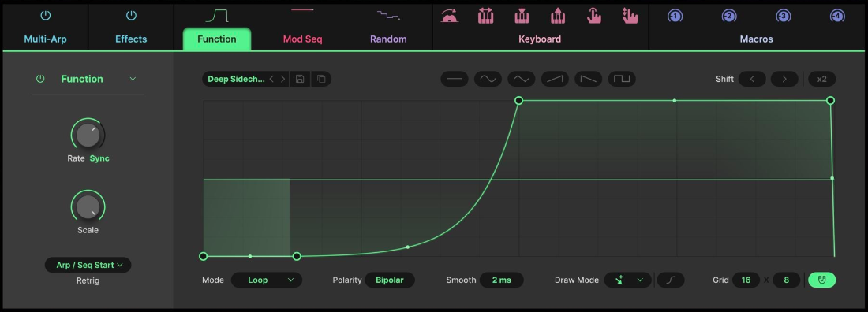Enable the magnet snap-to-grid button
This screenshot has height=312, width=868.
coord(821,280)
